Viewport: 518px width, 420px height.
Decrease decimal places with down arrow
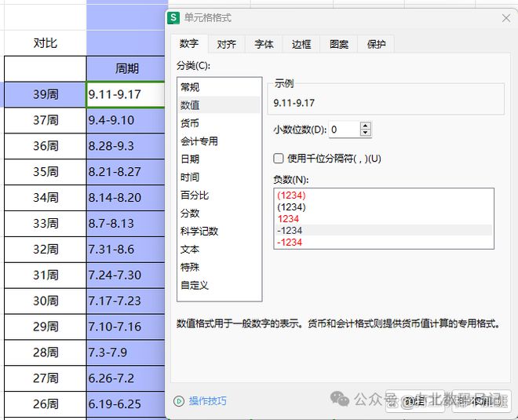[x=365, y=133]
